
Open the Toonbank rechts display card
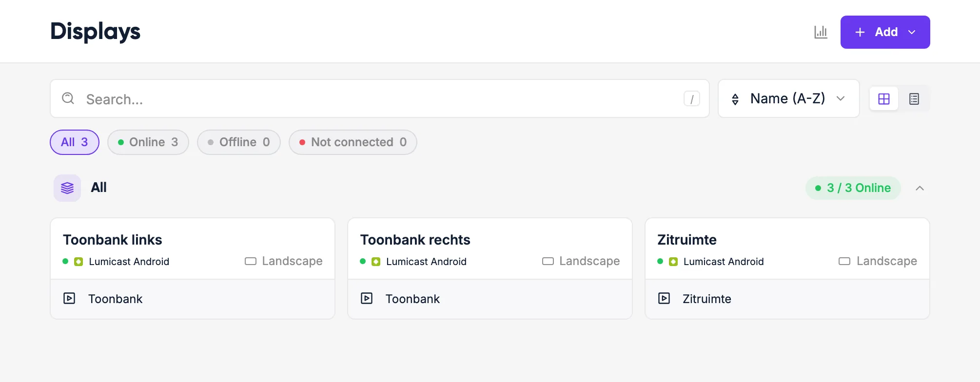pyautogui.click(x=490, y=268)
